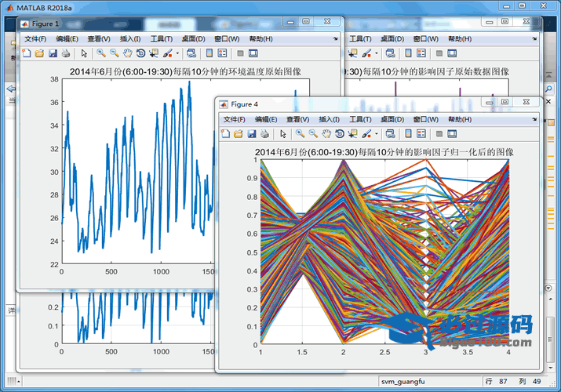Insert a colorbar in Figure 1

(x=209, y=53)
